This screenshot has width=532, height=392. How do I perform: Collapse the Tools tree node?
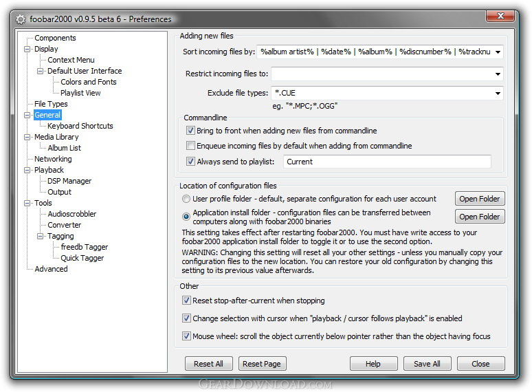(27, 203)
